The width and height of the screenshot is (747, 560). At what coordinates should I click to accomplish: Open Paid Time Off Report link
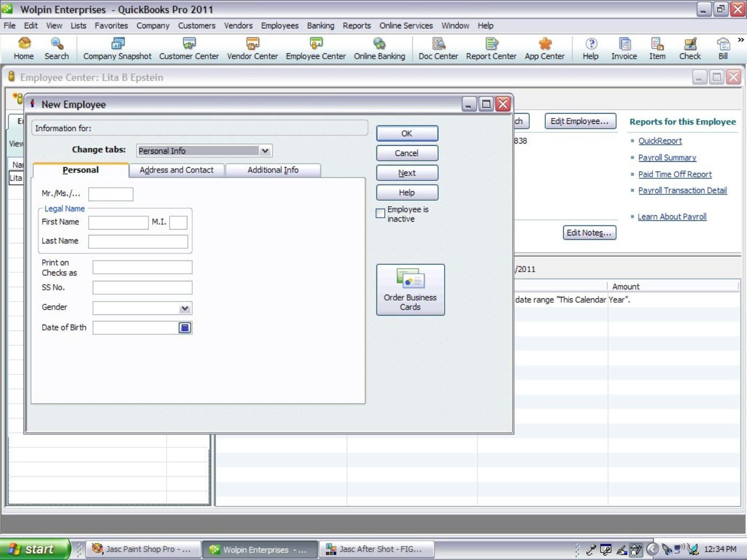(x=675, y=174)
